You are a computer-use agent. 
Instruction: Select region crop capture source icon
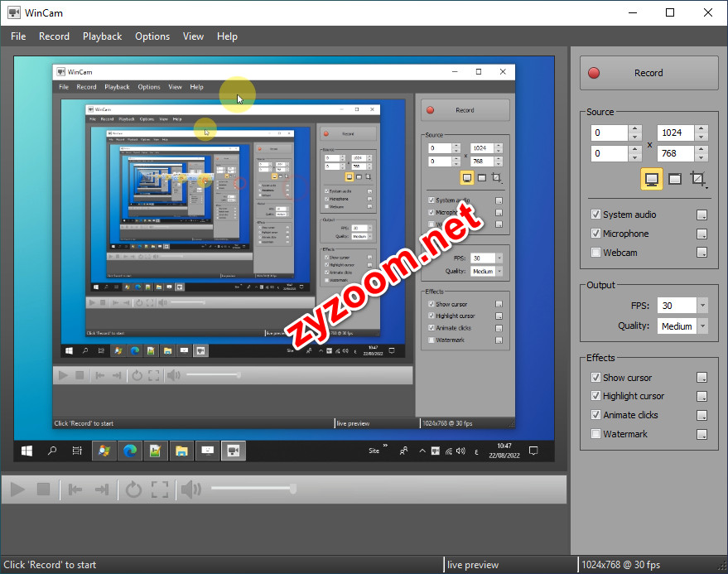coord(698,179)
